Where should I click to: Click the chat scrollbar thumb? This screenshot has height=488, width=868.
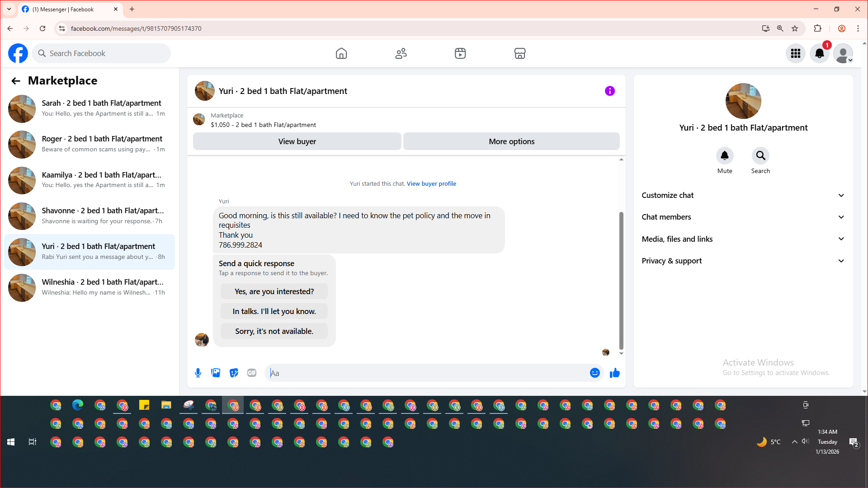pos(621,280)
